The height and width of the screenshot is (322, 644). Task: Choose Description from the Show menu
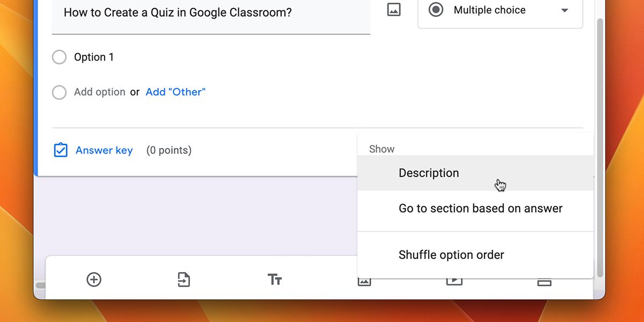coord(429,173)
